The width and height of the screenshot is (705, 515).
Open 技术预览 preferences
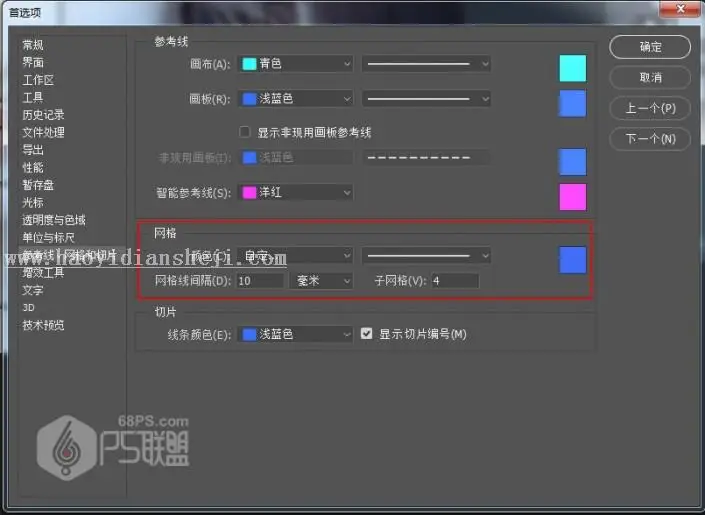click(43, 325)
